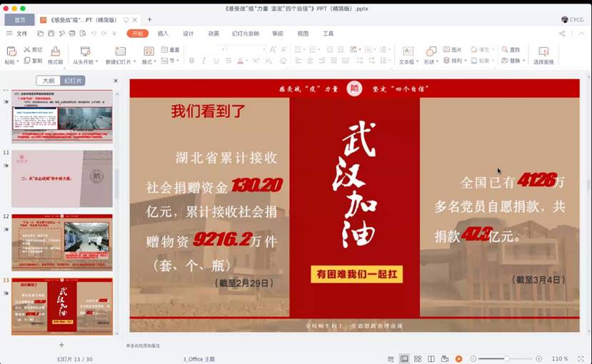Click the Reset (重置) button
Screen dimensions: 592x364
(170, 50)
